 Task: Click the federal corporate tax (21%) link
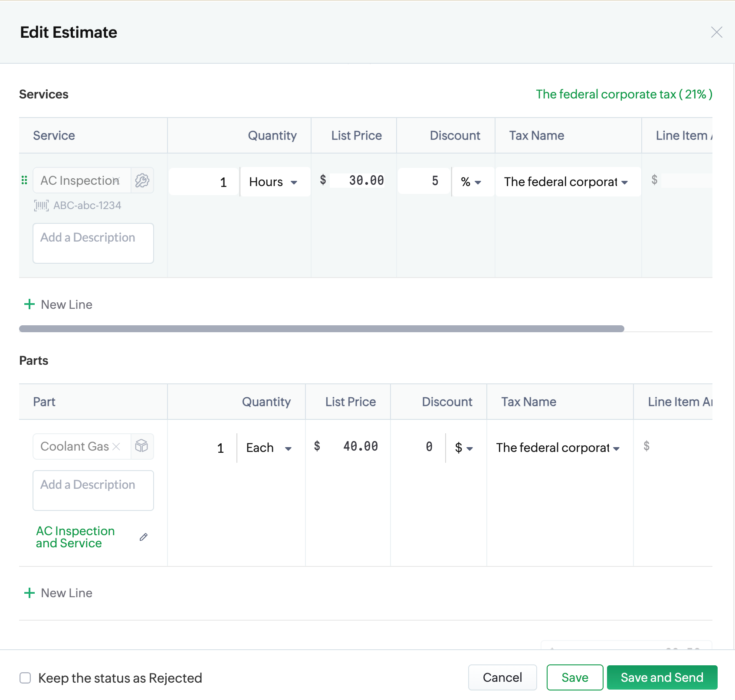point(623,94)
